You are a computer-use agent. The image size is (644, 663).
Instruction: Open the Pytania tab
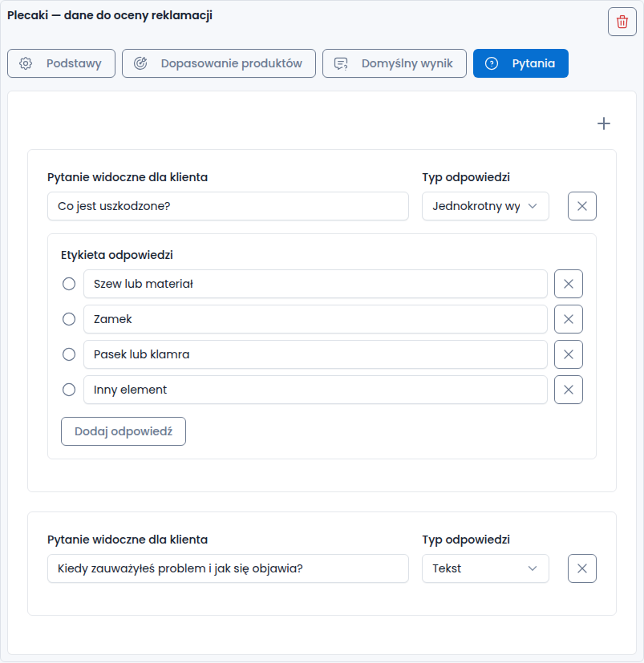(520, 63)
